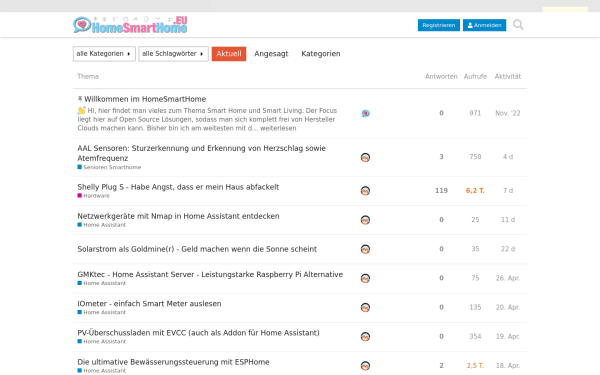Open topic PV-Überschussladen mit EVCC
The width and height of the screenshot is (600, 375).
tap(198, 333)
